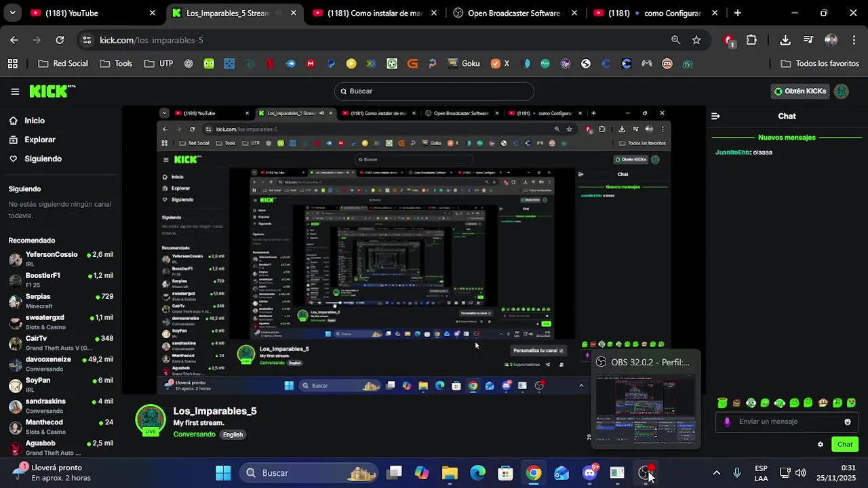Image resolution: width=868 pixels, height=488 pixels.
Task: Click the Kick Buscar search field in header
Action: 434,91
